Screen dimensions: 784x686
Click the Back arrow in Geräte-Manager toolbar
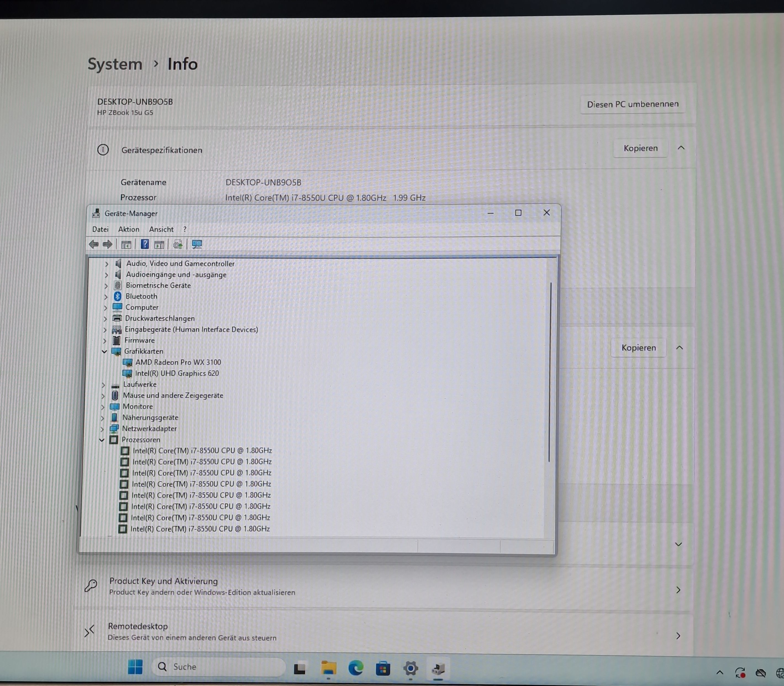93,244
